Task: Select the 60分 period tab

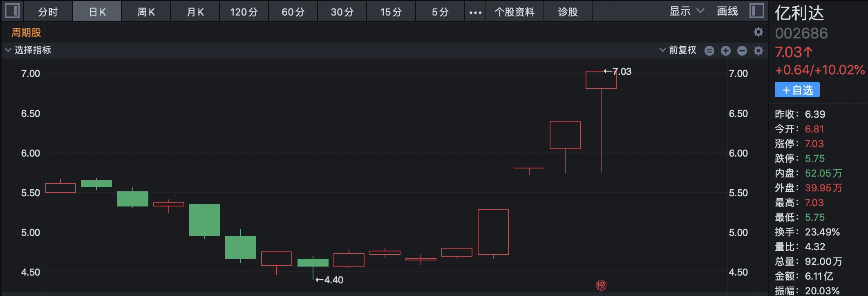Action: point(293,12)
